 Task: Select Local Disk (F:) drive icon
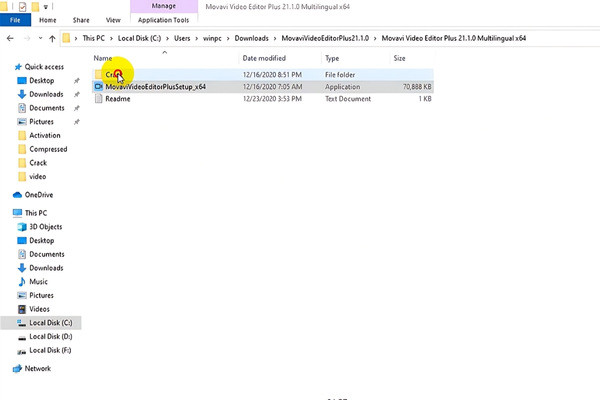click(x=22, y=351)
